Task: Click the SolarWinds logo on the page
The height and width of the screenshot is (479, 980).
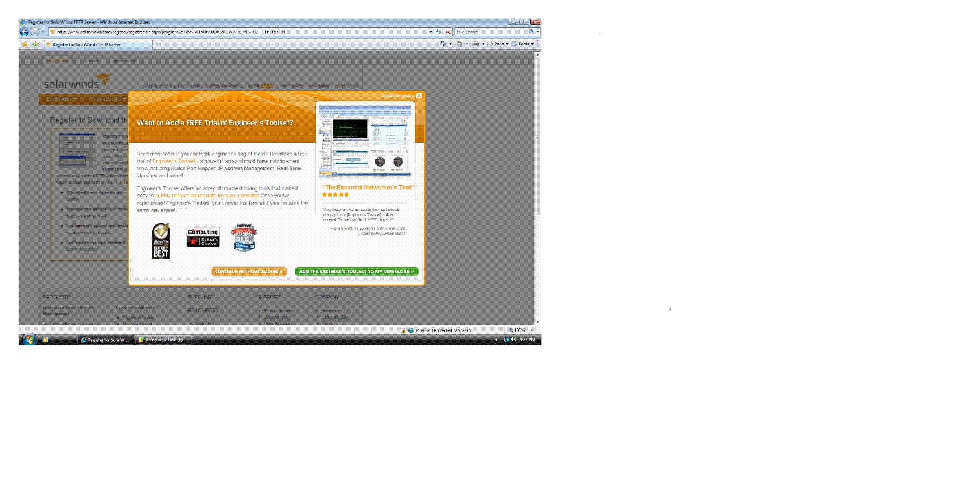Action: pos(77,82)
